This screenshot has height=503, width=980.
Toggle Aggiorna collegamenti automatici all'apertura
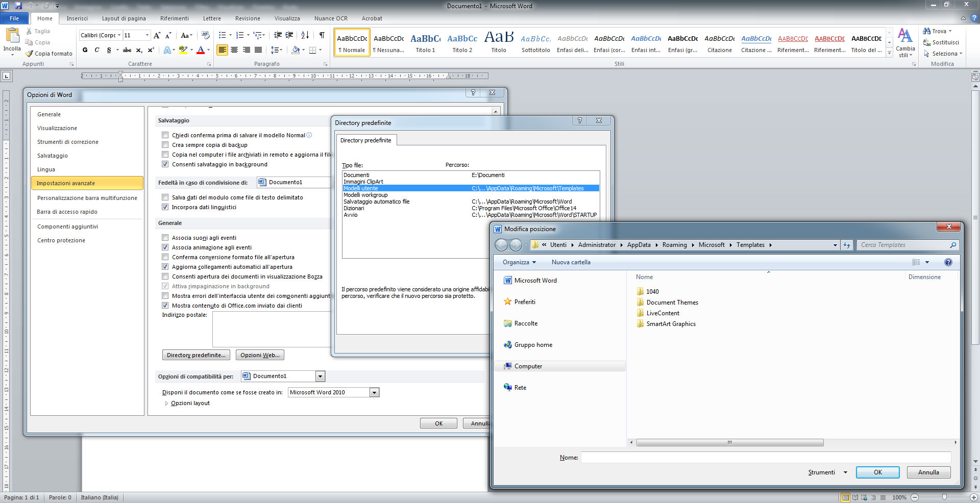[165, 267]
